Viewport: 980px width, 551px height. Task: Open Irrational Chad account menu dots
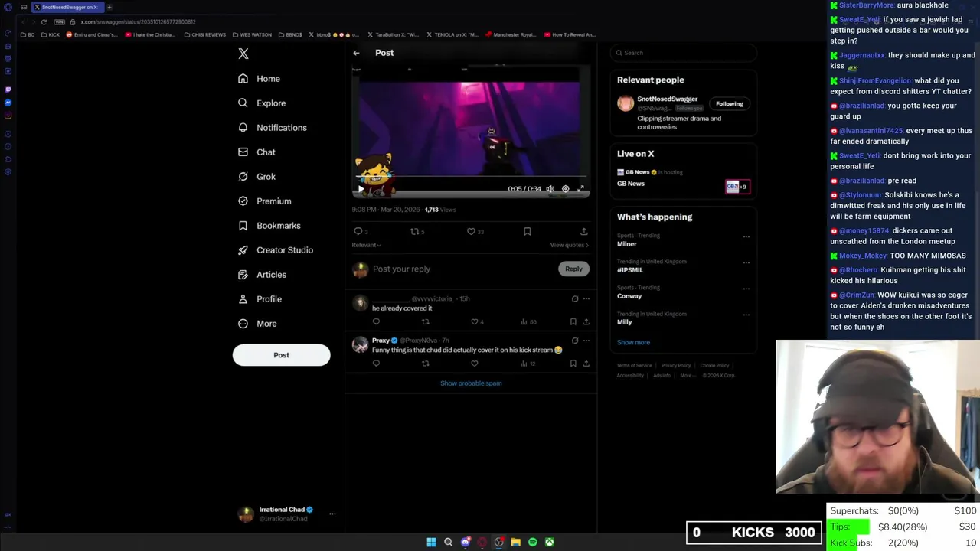pos(332,514)
